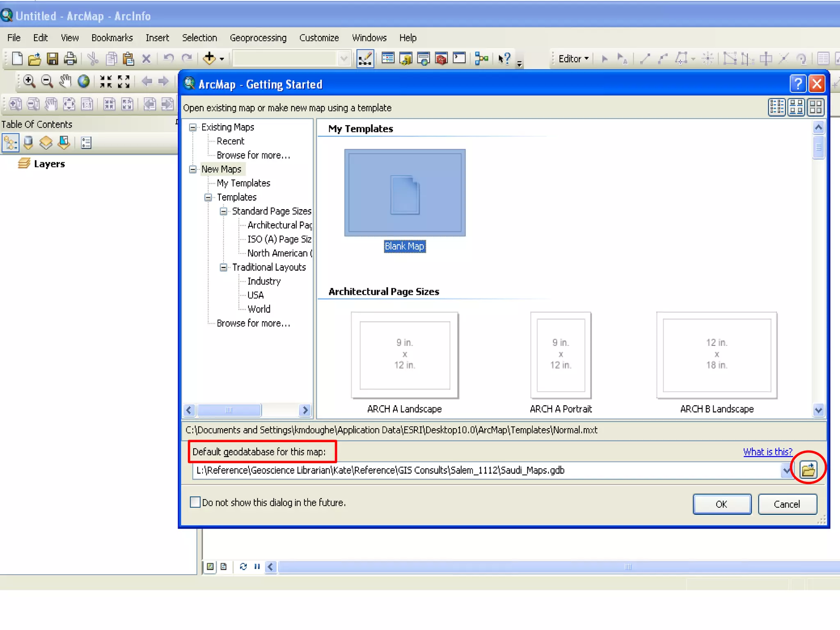
Task: Click the Add Data toolbar icon
Action: 209,59
